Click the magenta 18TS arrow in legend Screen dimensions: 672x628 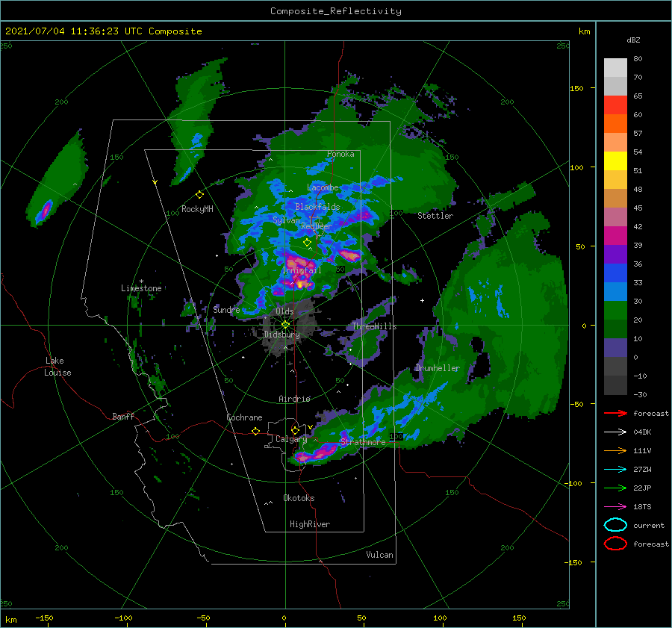(x=615, y=507)
